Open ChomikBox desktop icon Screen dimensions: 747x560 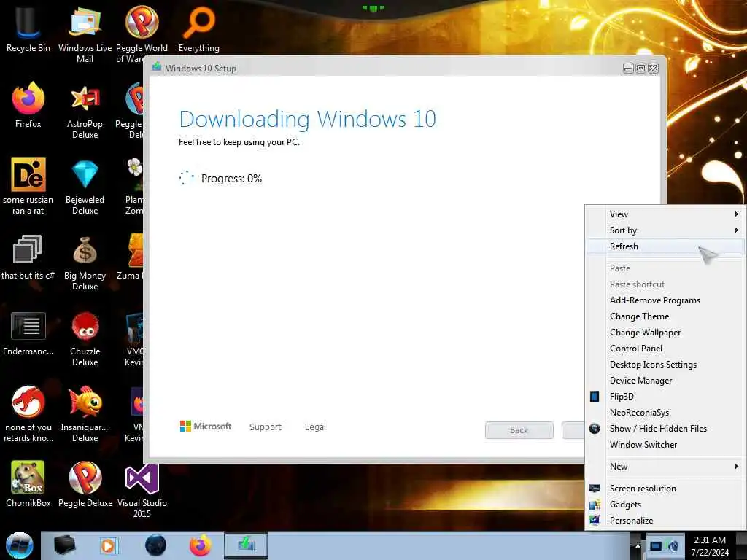tap(28, 483)
